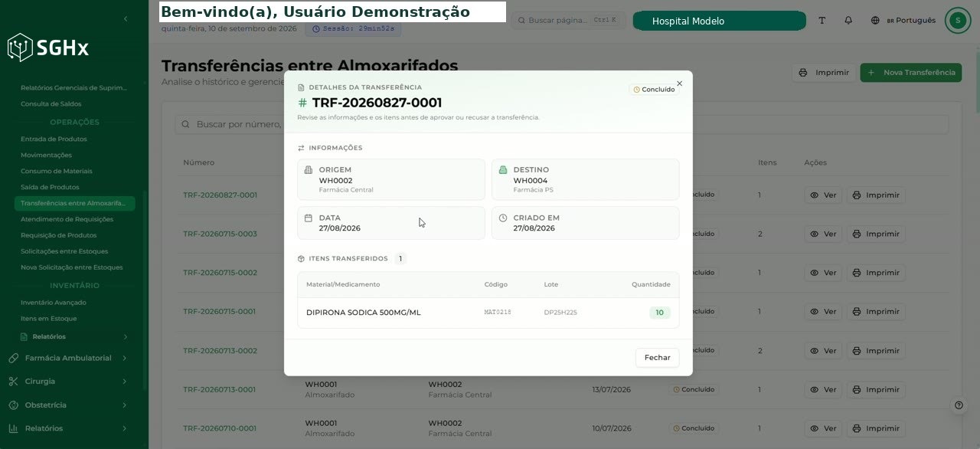The image size is (980, 449).
Task: Print transfer TRF-20260713-0002 from its row
Action: (x=876, y=351)
